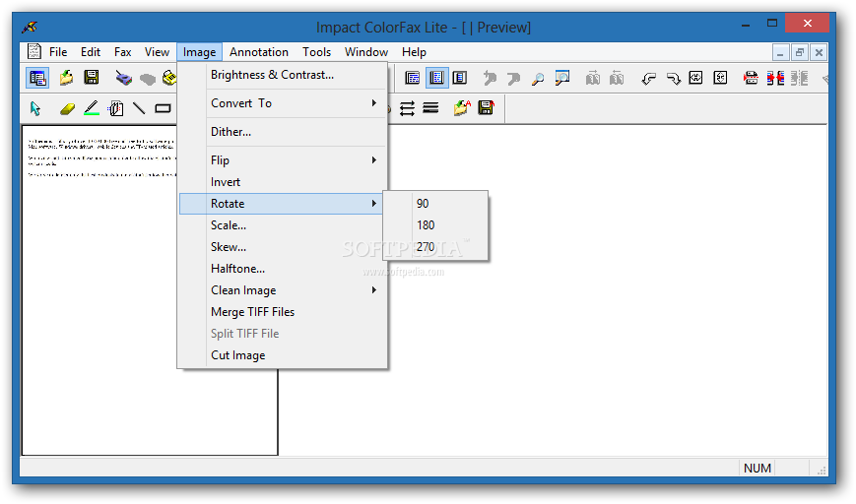This screenshot has height=504, width=856.
Task: Click the flip horizontal icon
Action: (x=695, y=78)
